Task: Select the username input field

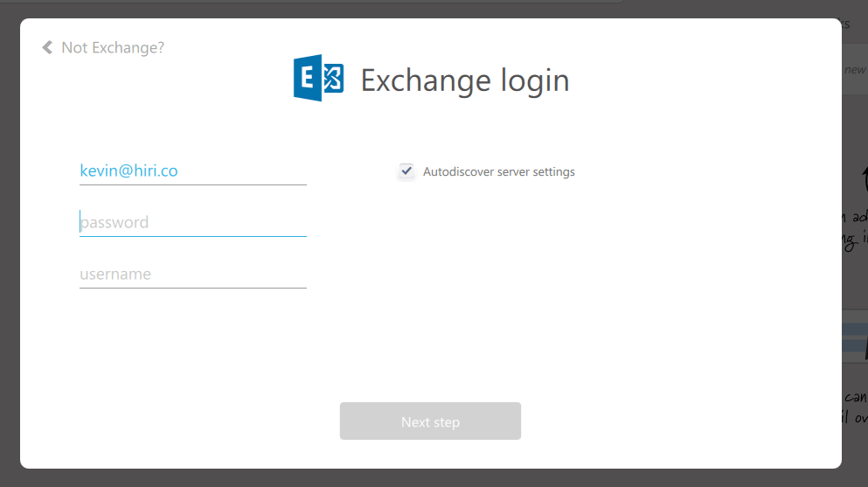Action: (192, 274)
